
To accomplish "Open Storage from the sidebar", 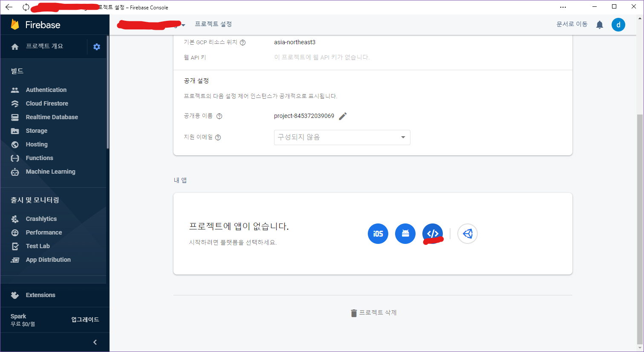I will [37, 131].
